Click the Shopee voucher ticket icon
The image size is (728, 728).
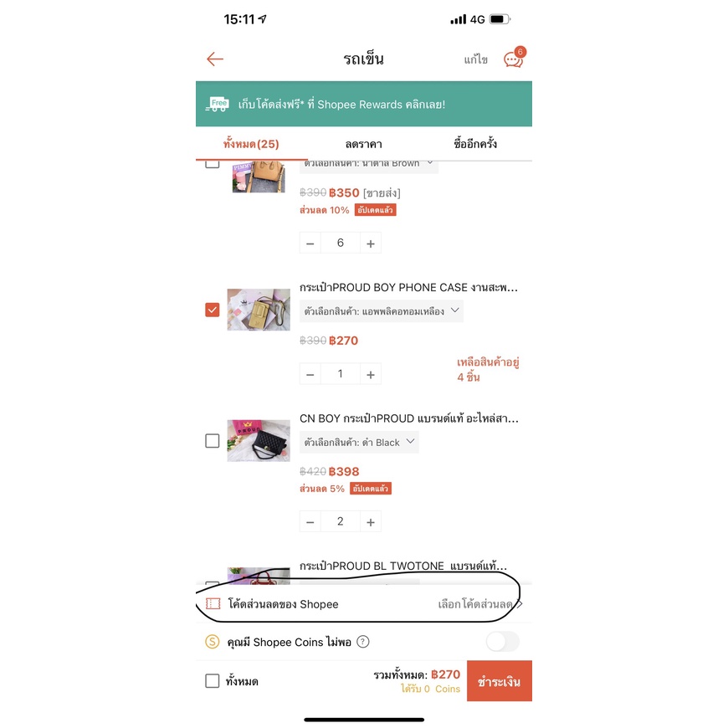[x=213, y=603]
